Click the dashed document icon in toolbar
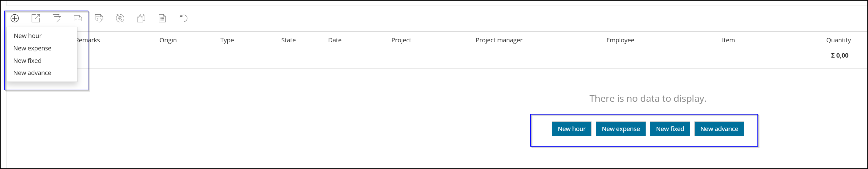Screen dimensions: 868x169 (78, 18)
